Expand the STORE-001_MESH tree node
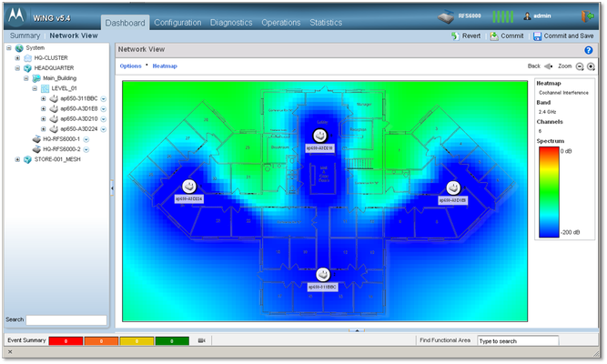Image resolution: width=607 pixels, height=364 pixels. (x=17, y=159)
